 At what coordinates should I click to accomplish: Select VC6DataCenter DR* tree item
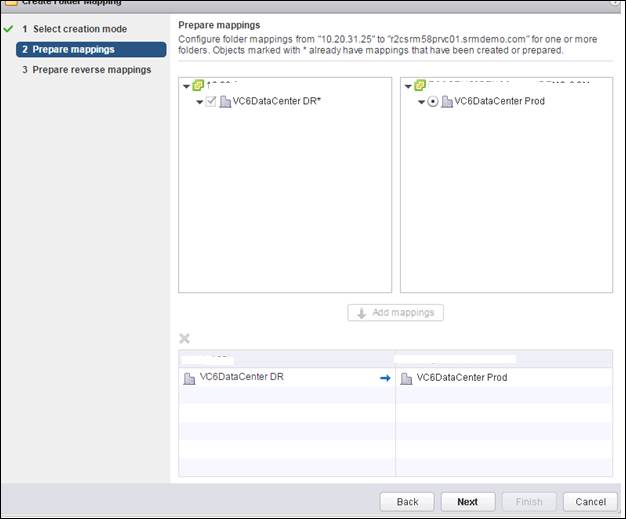click(276, 101)
